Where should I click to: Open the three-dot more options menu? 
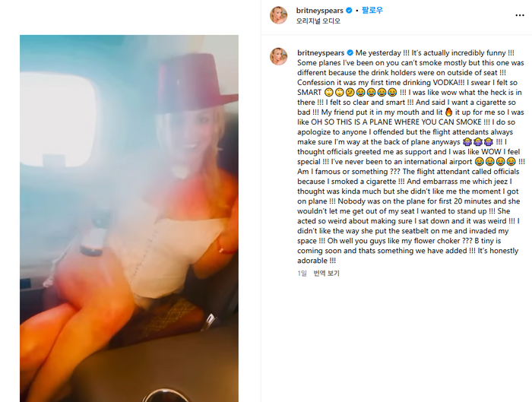(519, 15)
